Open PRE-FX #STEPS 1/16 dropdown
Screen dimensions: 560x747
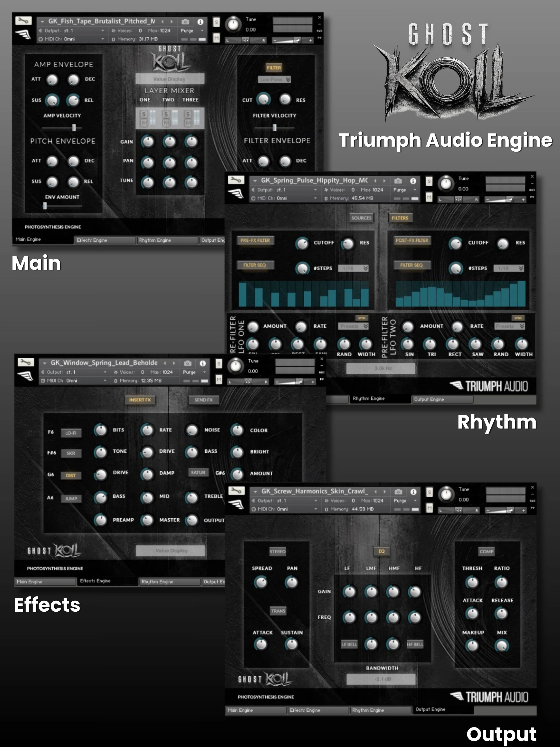(353, 268)
